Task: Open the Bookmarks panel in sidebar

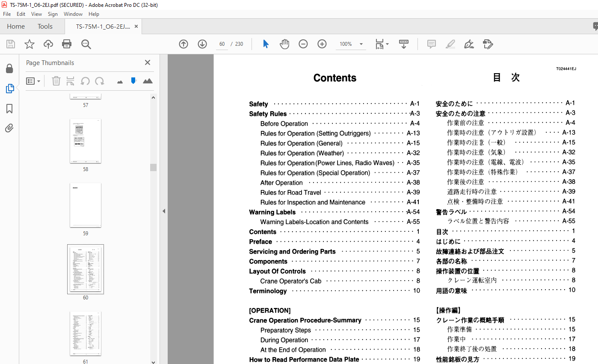Action: pyautogui.click(x=9, y=109)
